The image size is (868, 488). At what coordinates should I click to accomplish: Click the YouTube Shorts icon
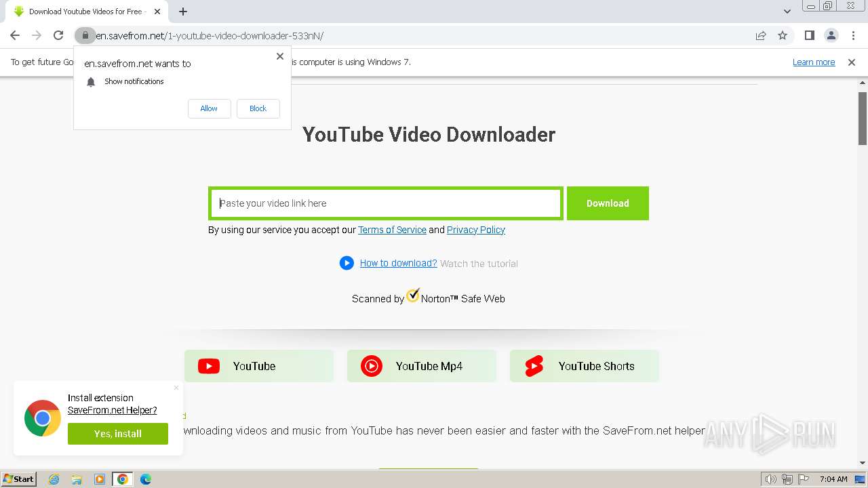tap(534, 366)
